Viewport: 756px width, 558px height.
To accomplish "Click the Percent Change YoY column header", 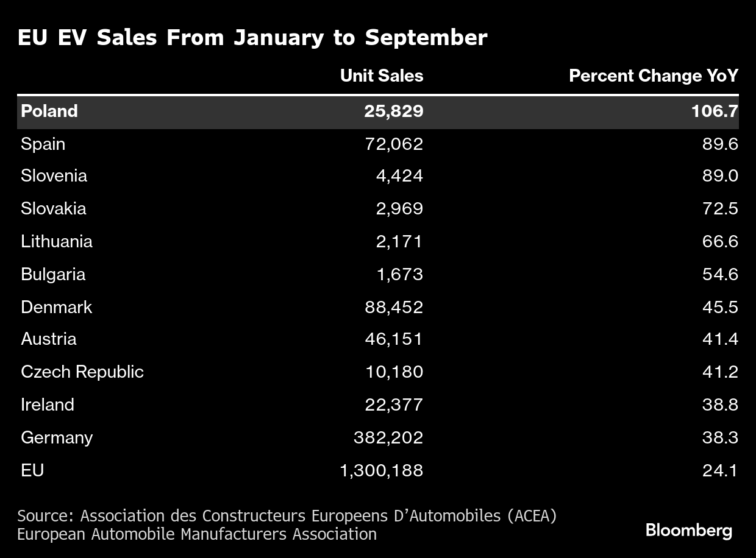I will pyautogui.click(x=653, y=76).
